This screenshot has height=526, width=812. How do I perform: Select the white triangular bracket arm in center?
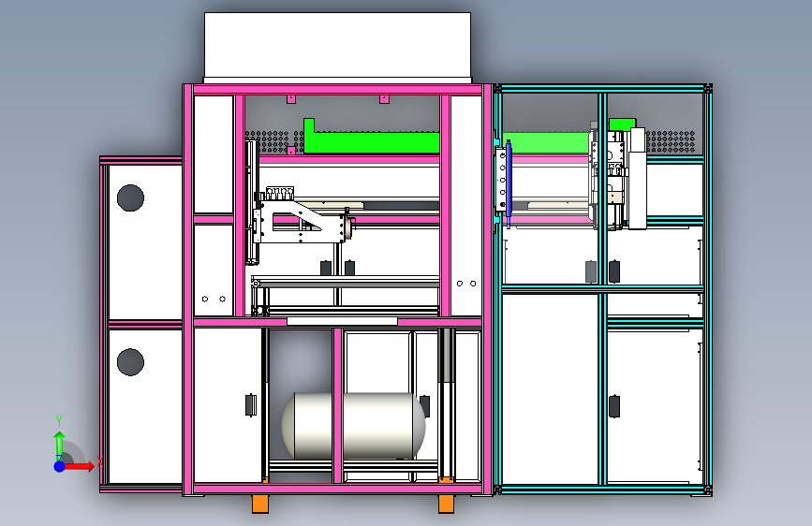[x=303, y=221]
